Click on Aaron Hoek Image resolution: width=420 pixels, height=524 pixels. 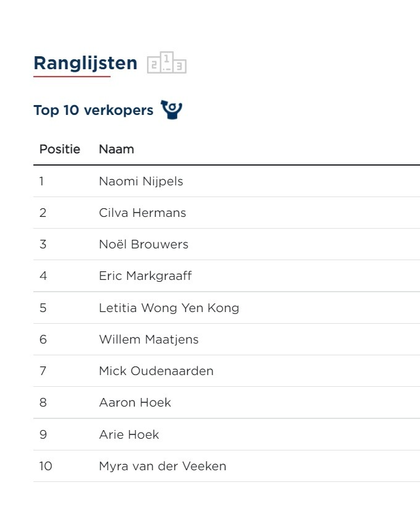(135, 402)
